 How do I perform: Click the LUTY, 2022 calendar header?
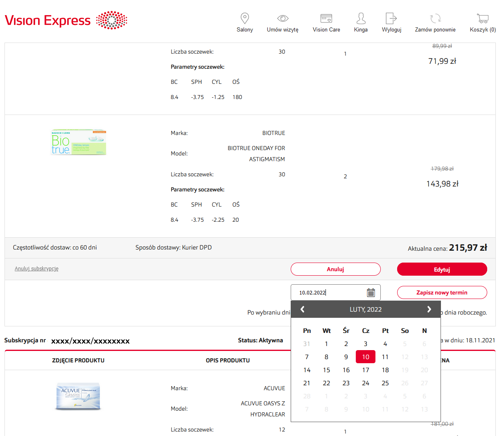(366, 310)
